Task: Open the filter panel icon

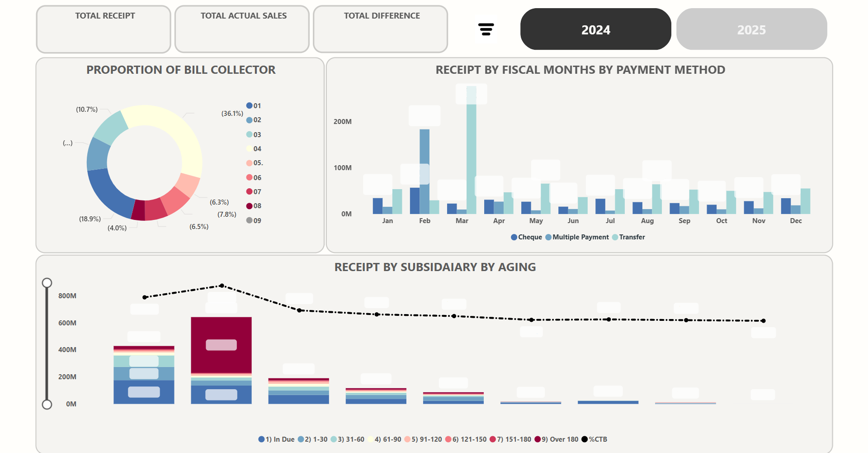Action: pos(486,29)
